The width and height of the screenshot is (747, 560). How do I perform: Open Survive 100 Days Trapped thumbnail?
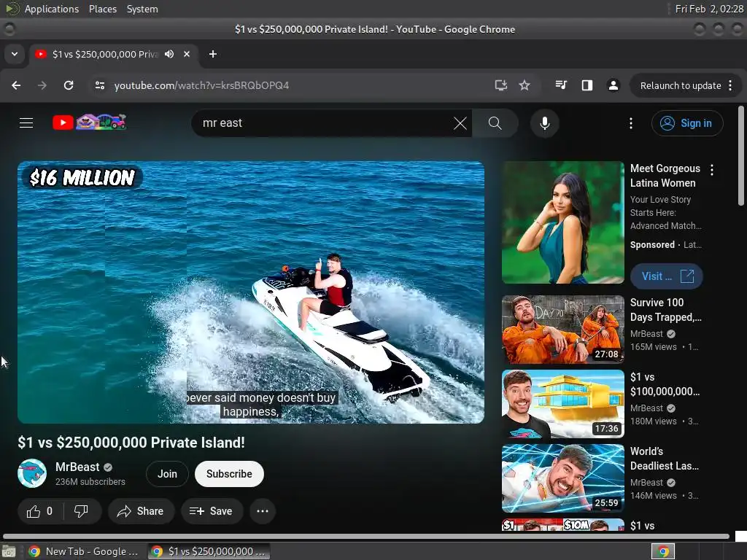[562, 330]
